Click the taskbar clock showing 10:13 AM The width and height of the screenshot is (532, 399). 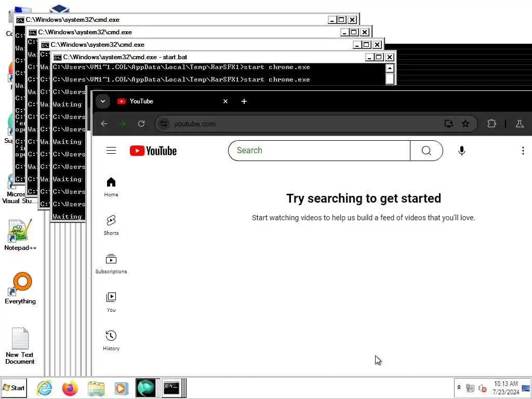(x=506, y=388)
